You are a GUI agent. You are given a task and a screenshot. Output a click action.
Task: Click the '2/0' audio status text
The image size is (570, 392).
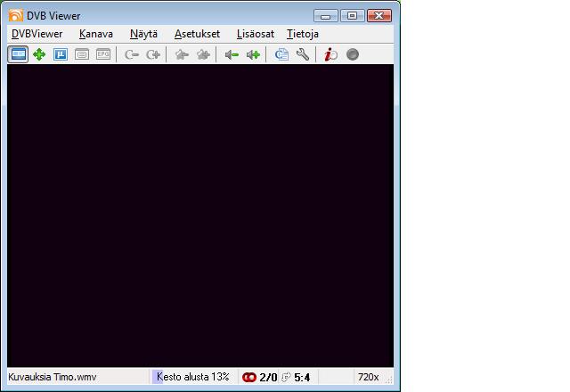tap(268, 378)
